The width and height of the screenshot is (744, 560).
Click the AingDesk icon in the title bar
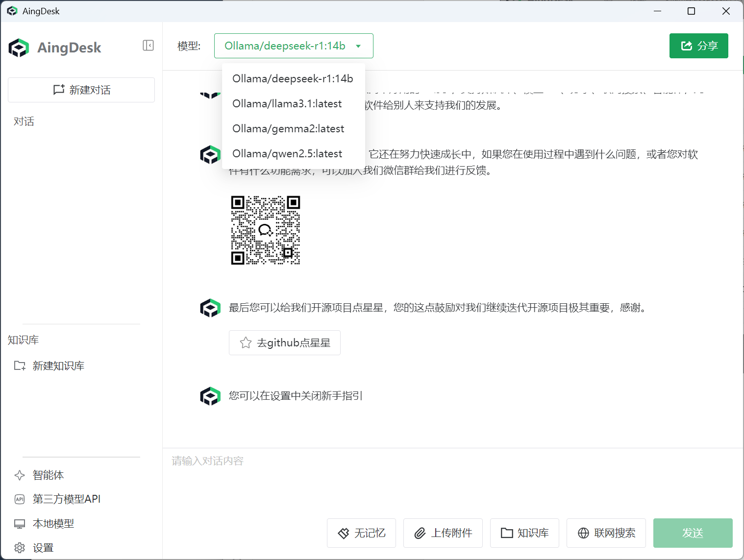click(x=12, y=11)
